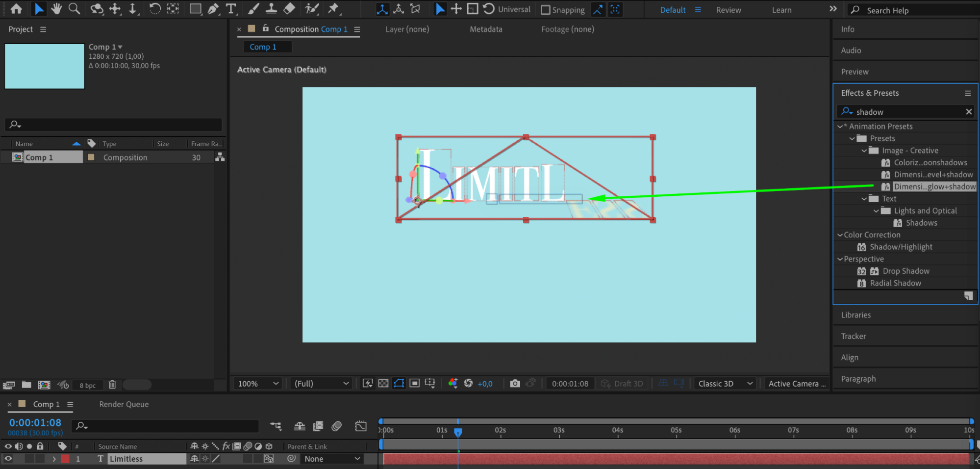The width and height of the screenshot is (980, 469).
Task: Switch to the Render Queue tab
Action: [x=124, y=404]
